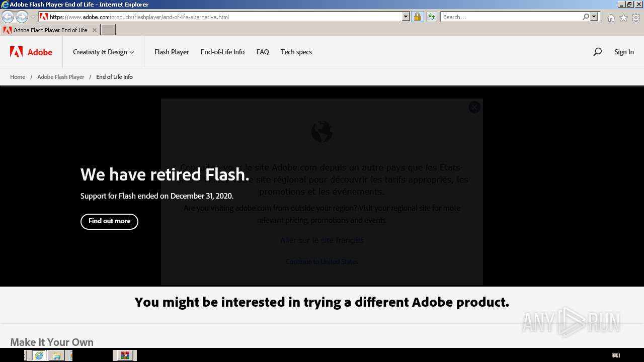The width and height of the screenshot is (644, 362).
Task: Open the Tech specs nav item
Action: click(x=296, y=52)
